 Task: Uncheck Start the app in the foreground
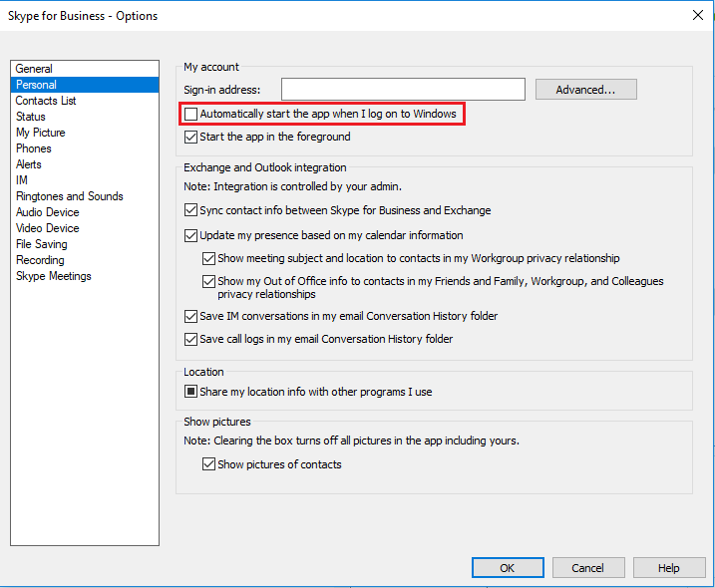tap(191, 137)
